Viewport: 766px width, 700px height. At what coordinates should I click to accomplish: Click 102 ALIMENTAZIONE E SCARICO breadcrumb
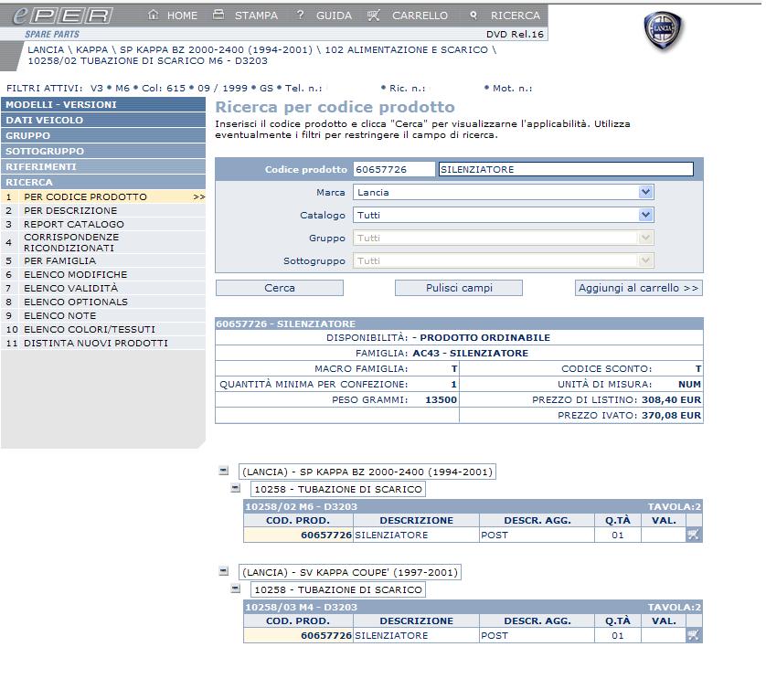coord(407,50)
